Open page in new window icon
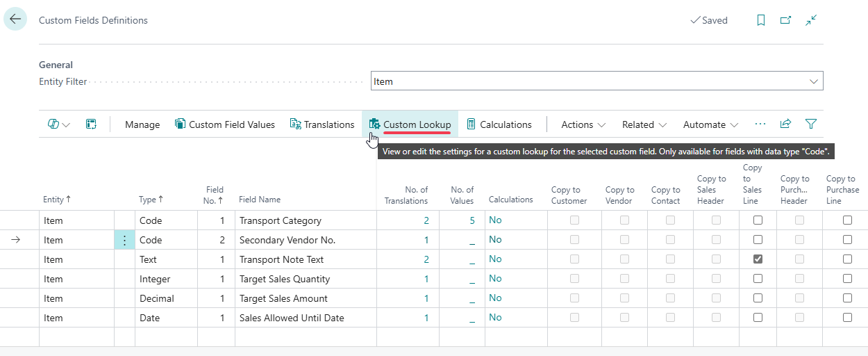The width and height of the screenshot is (868, 356). (785, 20)
